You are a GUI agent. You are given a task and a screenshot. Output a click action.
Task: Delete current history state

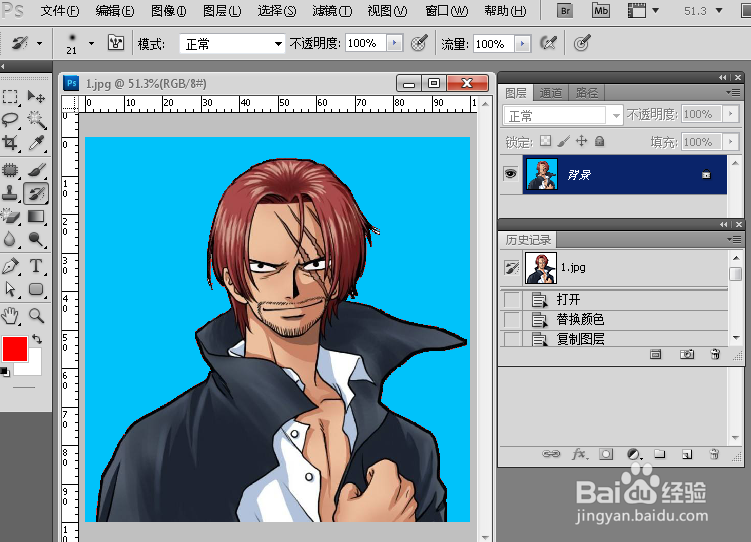coord(715,354)
